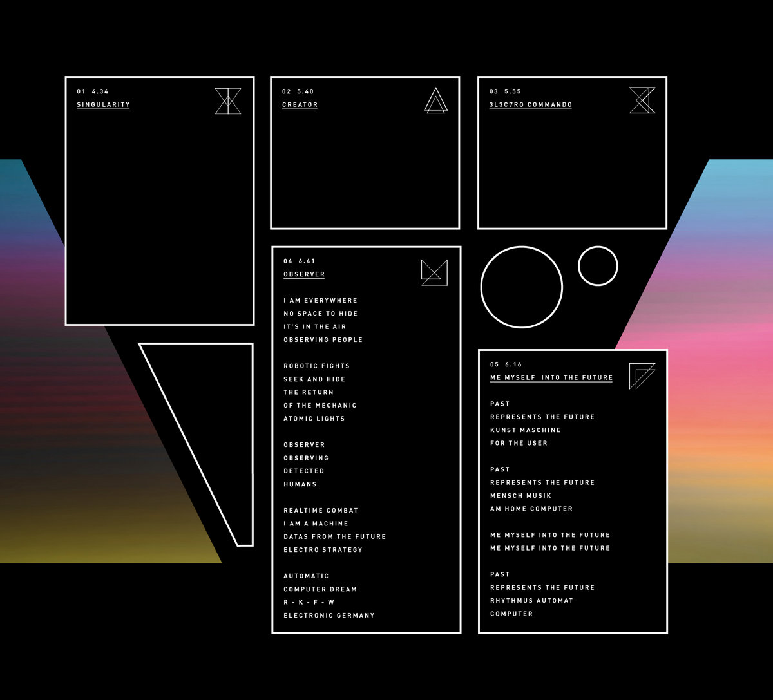Select ME MYSELF INTO THE FUTURE title
Image resolution: width=773 pixels, height=700 pixels.
[x=551, y=378]
